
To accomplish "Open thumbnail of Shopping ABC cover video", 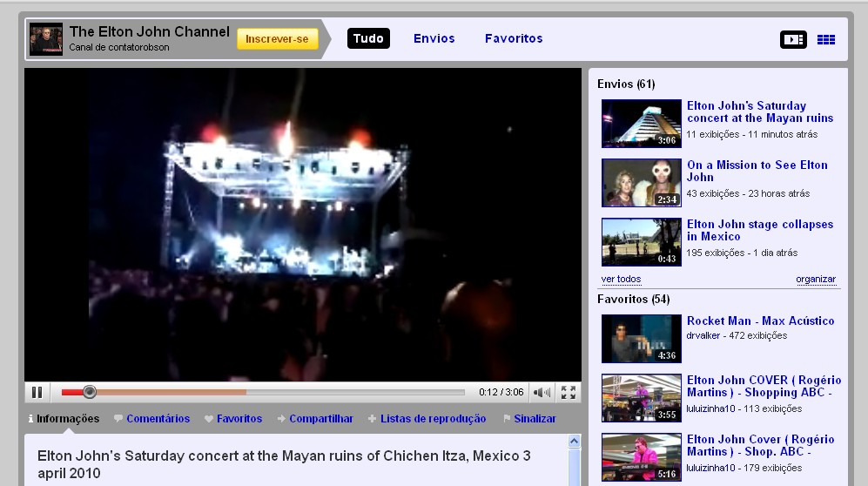I will (642, 398).
